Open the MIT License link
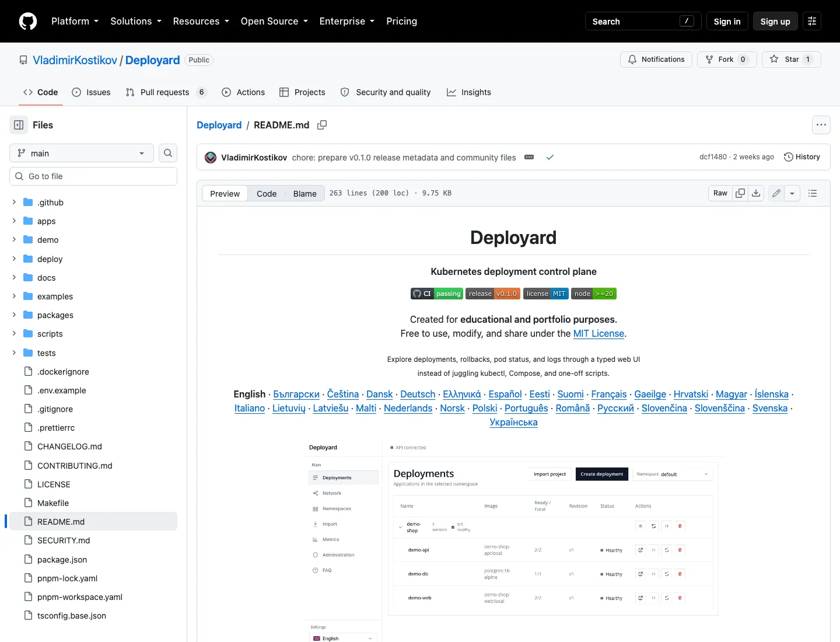The width and height of the screenshot is (840, 642). point(598,333)
